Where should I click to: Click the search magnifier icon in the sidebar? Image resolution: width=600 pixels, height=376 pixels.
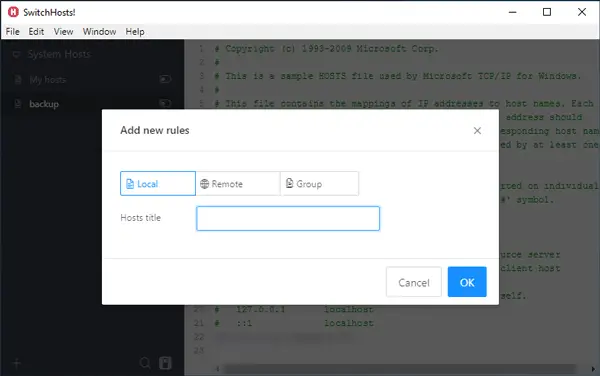coord(145,363)
